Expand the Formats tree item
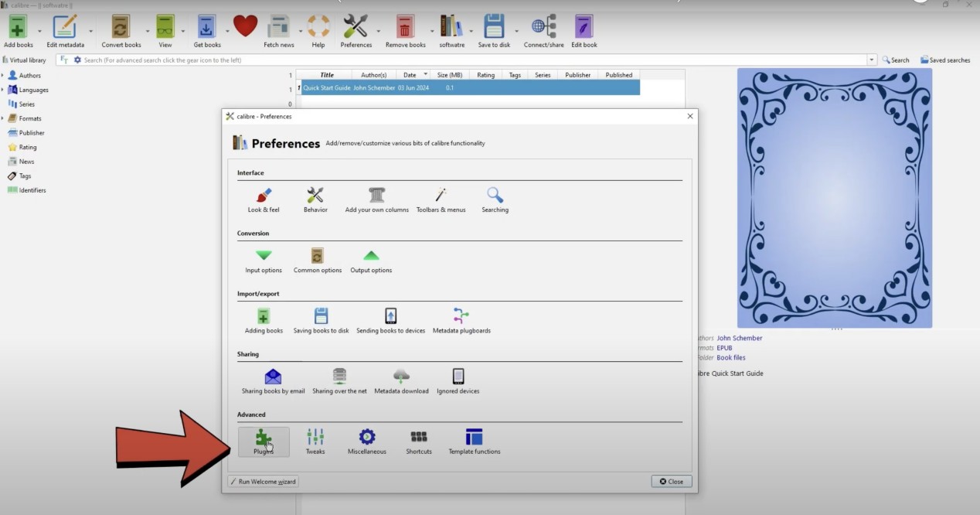 click(3, 118)
